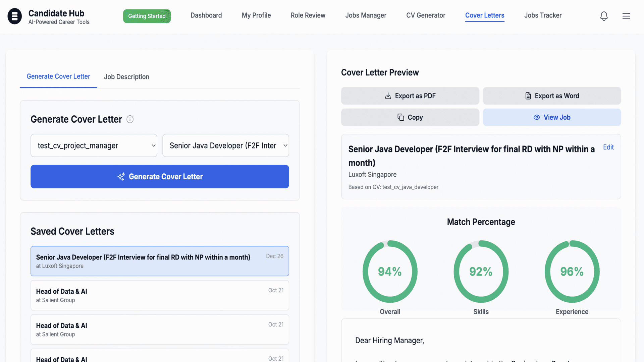The image size is (644, 362).
Task: Click the download icon on Export as PDF
Action: pyautogui.click(x=388, y=96)
